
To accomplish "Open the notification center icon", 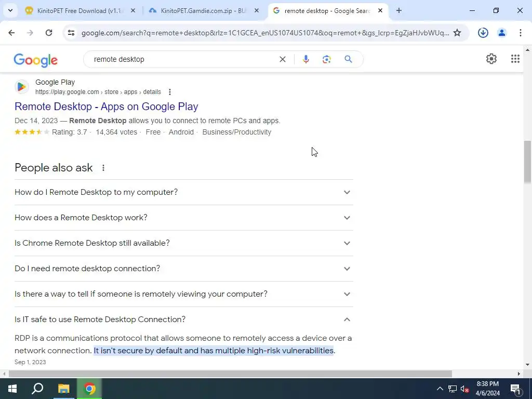I will 515,389.
